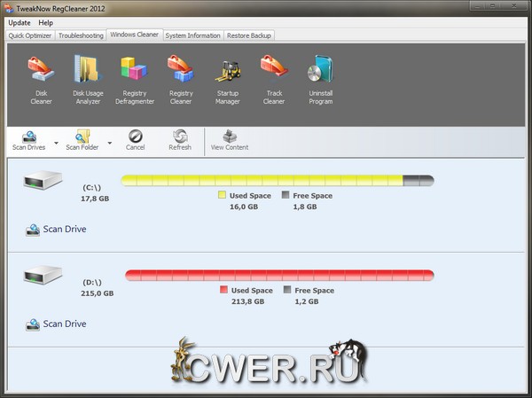Open the Disk Cleaner tool
Image resolution: width=532 pixels, height=398 pixels.
pyautogui.click(x=42, y=80)
